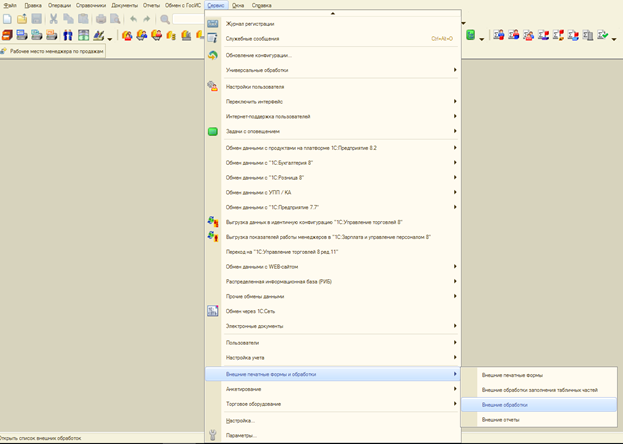Open the Справка menu
The width and height of the screenshot is (623, 444).
(261, 5)
